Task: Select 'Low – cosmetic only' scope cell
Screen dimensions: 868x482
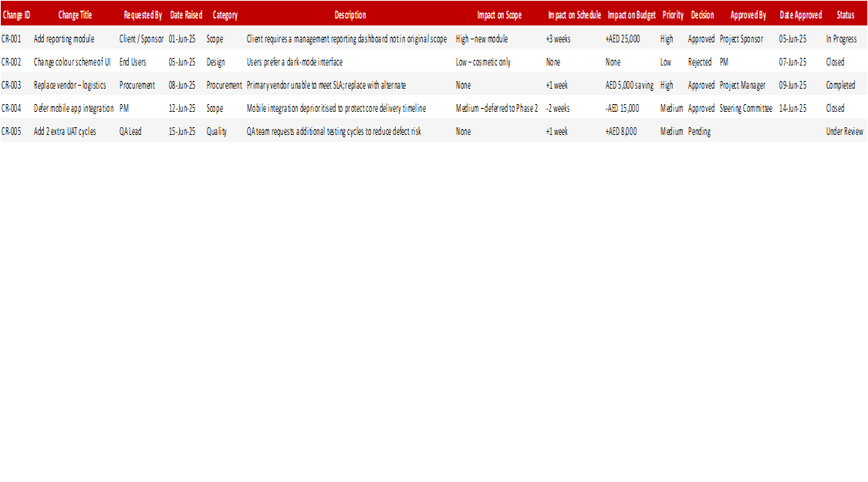Action: click(x=483, y=62)
